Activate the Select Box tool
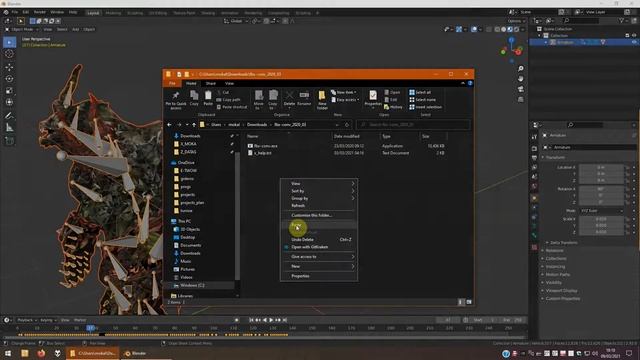This screenshot has width=640, height=360. (9, 42)
